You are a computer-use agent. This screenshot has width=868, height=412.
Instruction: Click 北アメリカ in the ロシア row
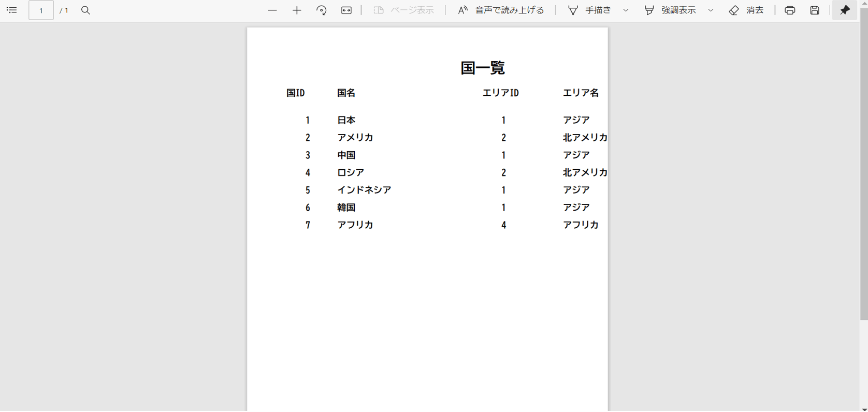[x=585, y=172]
